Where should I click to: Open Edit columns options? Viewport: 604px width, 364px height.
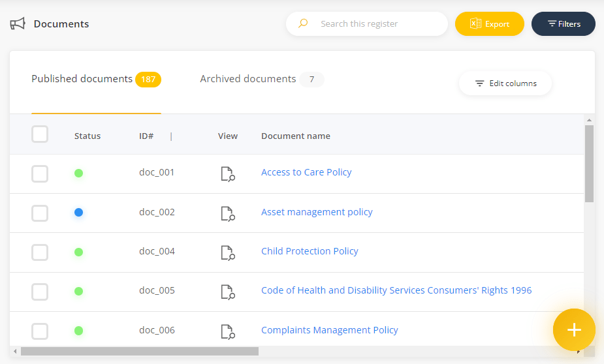[x=505, y=83]
